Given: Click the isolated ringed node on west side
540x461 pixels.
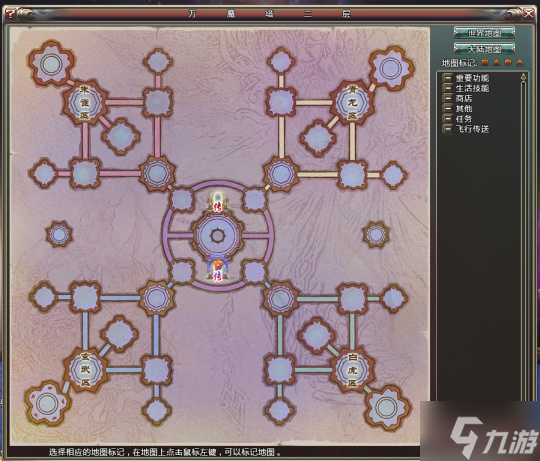Looking at the screenshot, I should [x=59, y=234].
